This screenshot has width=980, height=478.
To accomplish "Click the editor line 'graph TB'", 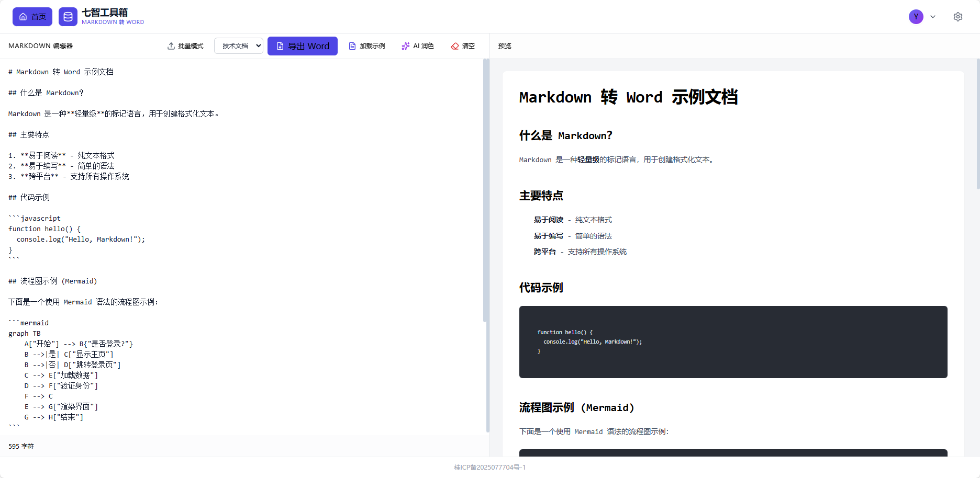I will point(25,333).
